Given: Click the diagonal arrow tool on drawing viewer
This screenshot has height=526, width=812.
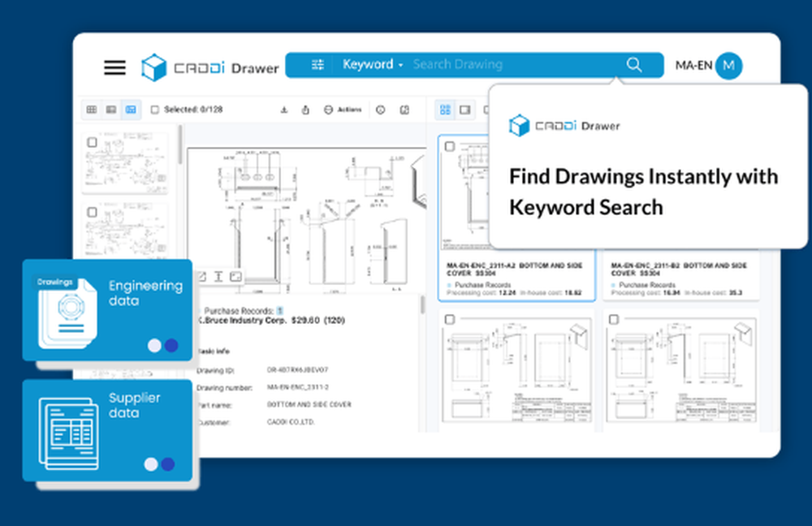Looking at the screenshot, I should pyautogui.click(x=202, y=277).
